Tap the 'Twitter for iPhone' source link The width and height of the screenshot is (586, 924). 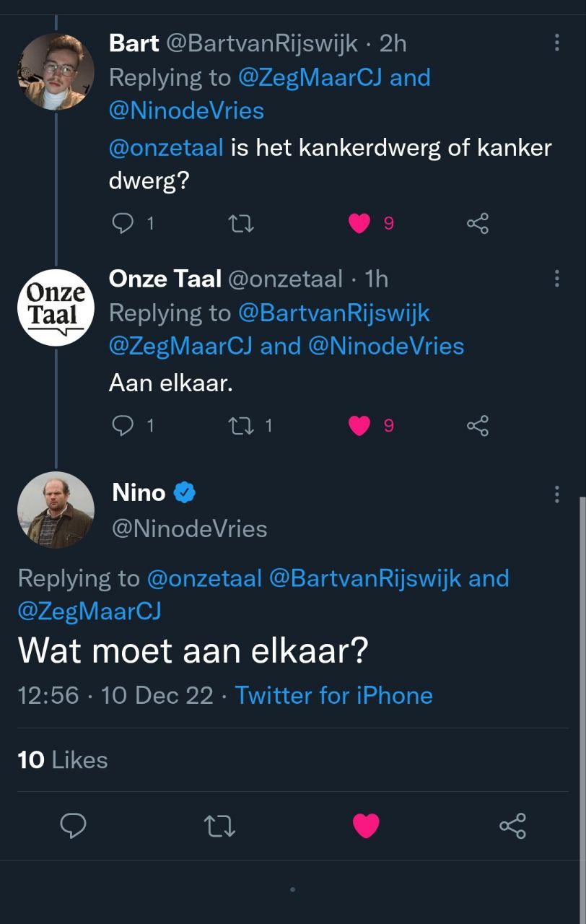coord(333,695)
